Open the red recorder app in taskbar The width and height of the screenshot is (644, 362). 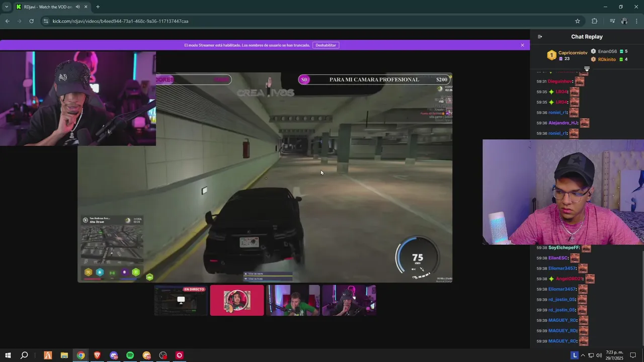pos(179,355)
